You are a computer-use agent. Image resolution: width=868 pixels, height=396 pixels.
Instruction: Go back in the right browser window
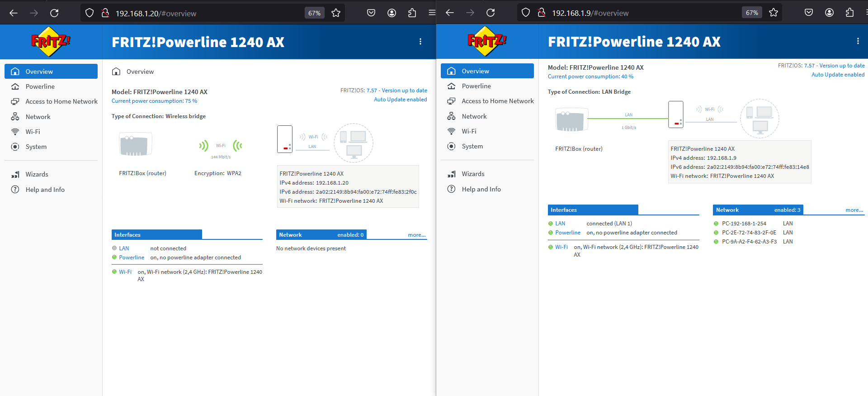pyautogui.click(x=450, y=13)
